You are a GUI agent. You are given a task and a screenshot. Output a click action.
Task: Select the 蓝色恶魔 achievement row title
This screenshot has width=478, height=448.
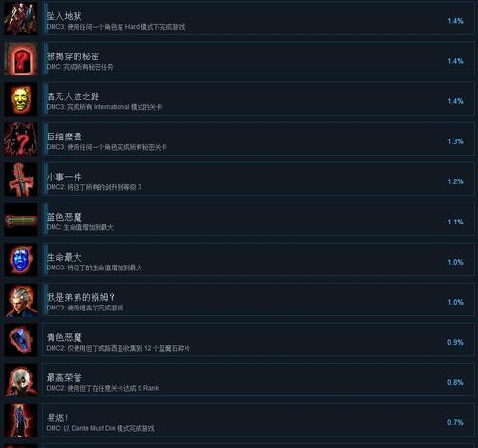pyautogui.click(x=64, y=217)
